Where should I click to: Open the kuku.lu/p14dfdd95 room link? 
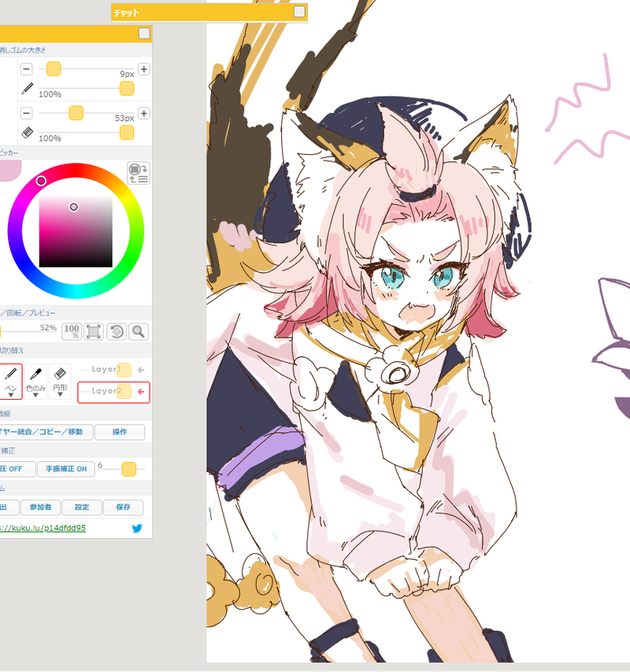43,528
